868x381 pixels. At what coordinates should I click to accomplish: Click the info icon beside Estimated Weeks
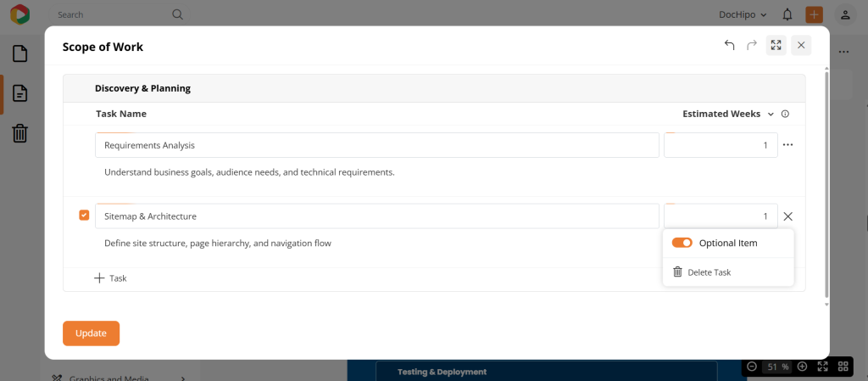point(785,114)
